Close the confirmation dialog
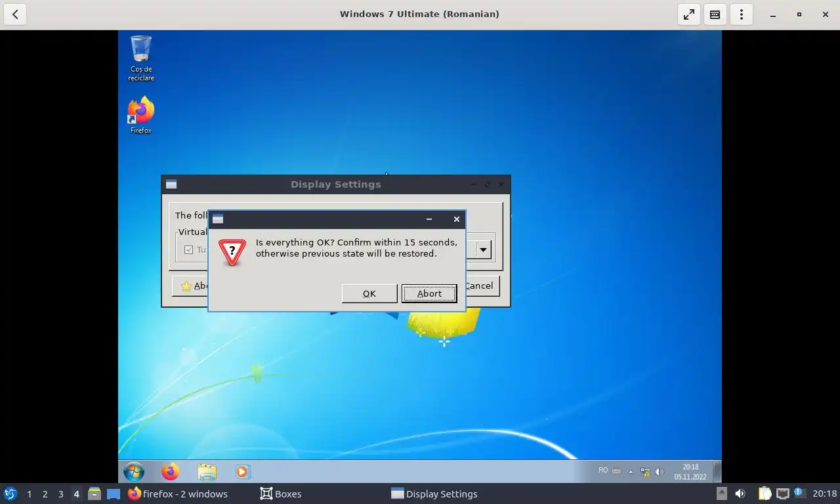 click(457, 219)
